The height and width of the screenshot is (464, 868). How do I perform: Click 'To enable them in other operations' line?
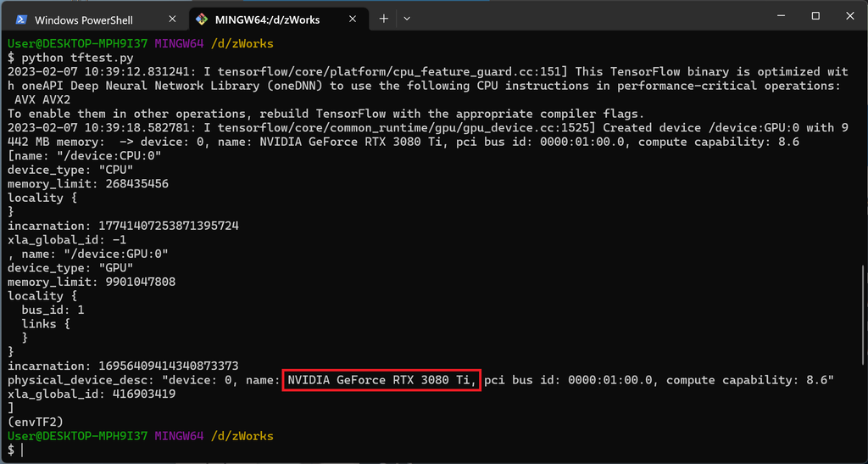(x=326, y=114)
